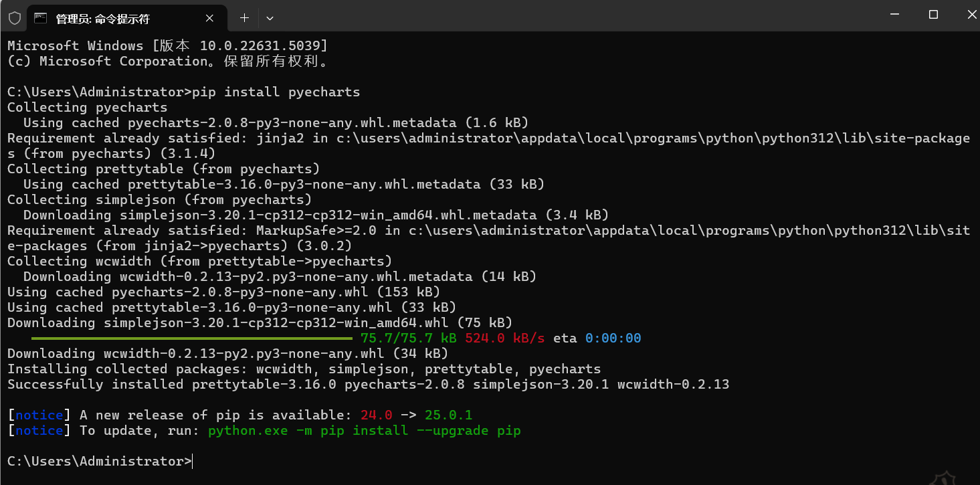Click the administrator shield icon
Screen dimensions: 980x485
(x=15, y=18)
